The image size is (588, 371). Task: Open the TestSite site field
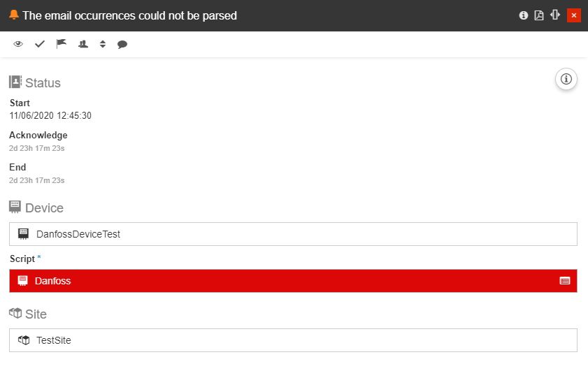tap(293, 340)
